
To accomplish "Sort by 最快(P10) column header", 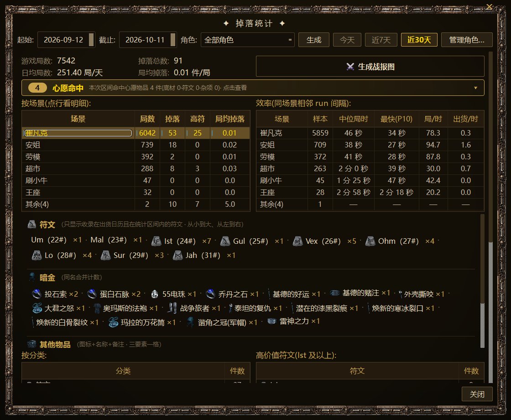I will tap(396, 119).
